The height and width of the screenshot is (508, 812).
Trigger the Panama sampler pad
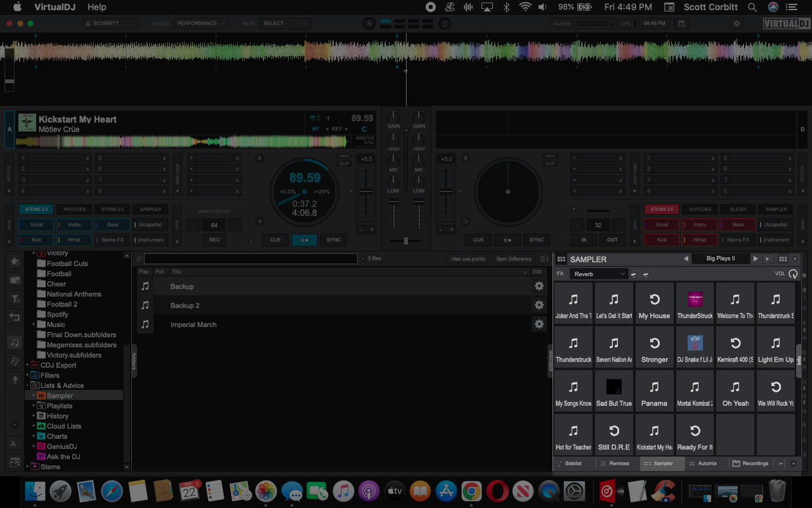(654, 390)
